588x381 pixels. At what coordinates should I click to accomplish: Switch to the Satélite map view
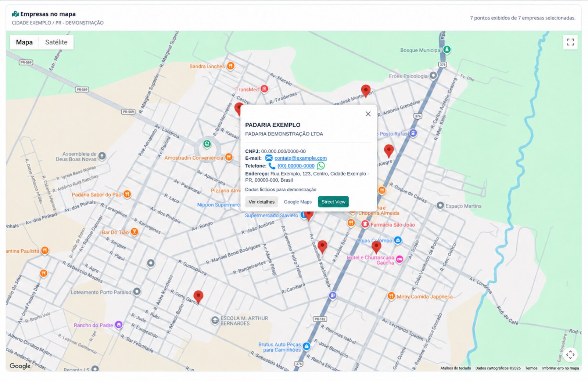pos(56,42)
